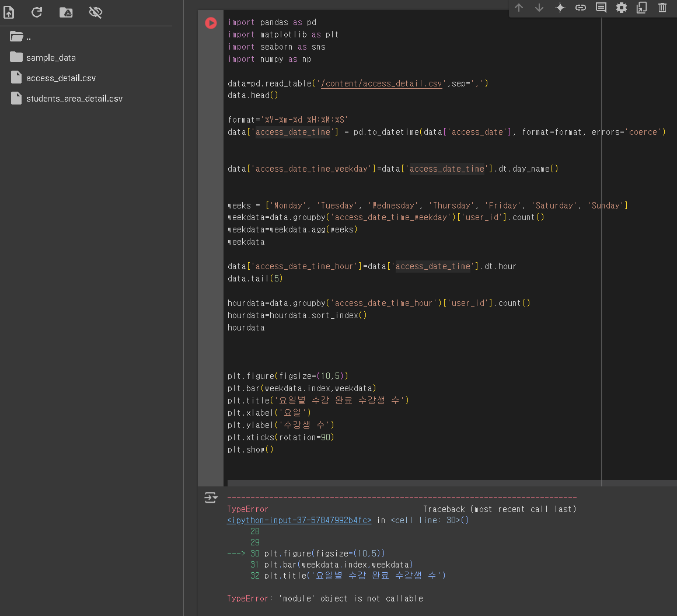Viewport: 677px width, 616px height.
Task: Open the sample_data folder
Action: coord(43,57)
